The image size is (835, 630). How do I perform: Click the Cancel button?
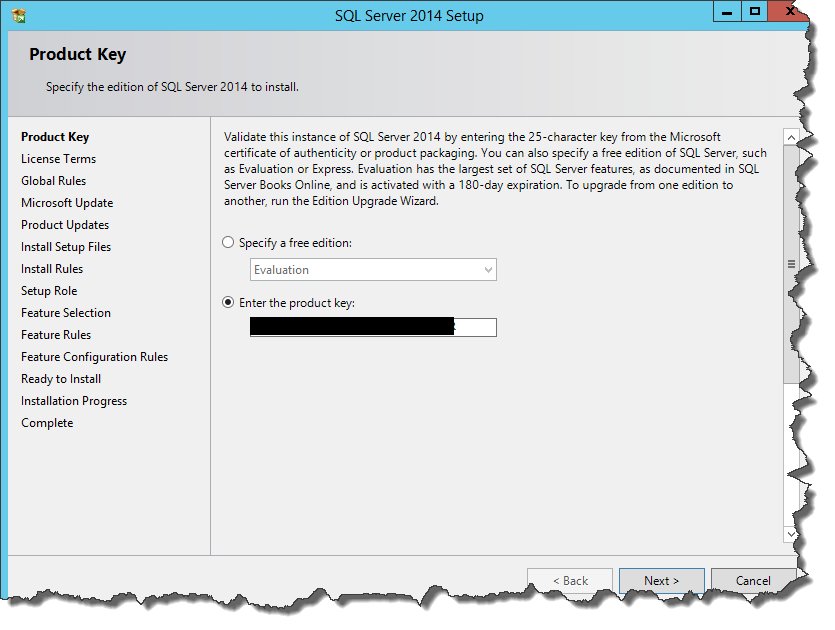(752, 581)
